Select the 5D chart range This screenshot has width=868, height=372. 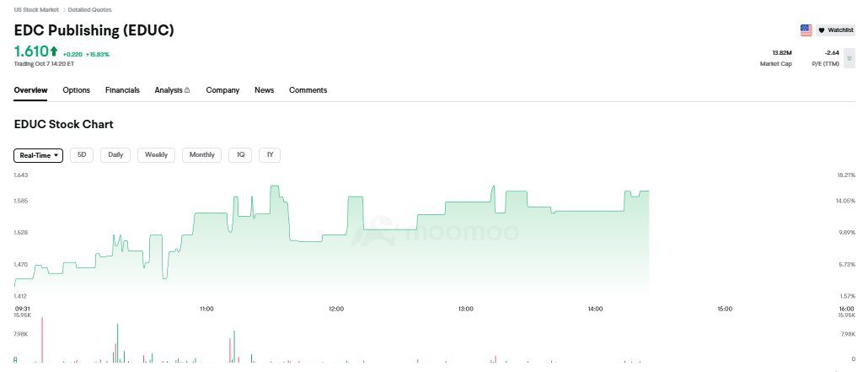point(82,155)
